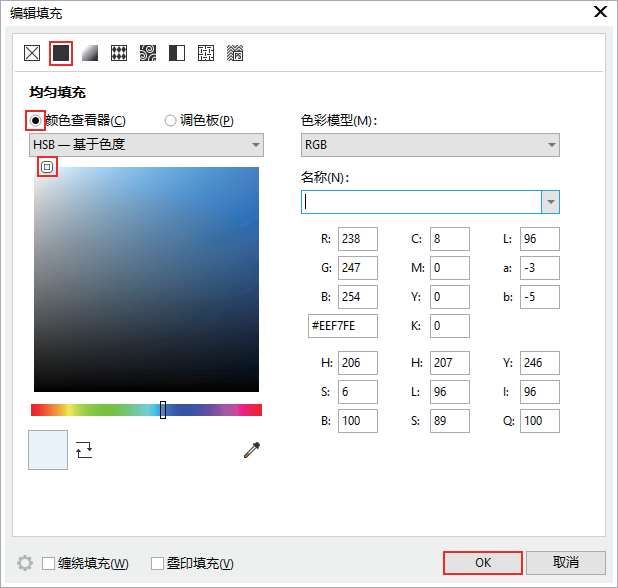Pick a color in the blue gradient field

coord(147,279)
